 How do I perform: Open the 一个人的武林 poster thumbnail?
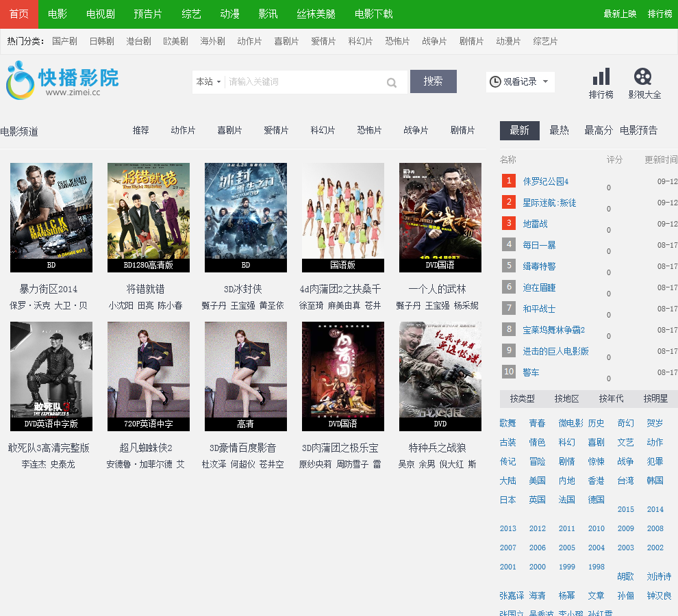click(440, 218)
